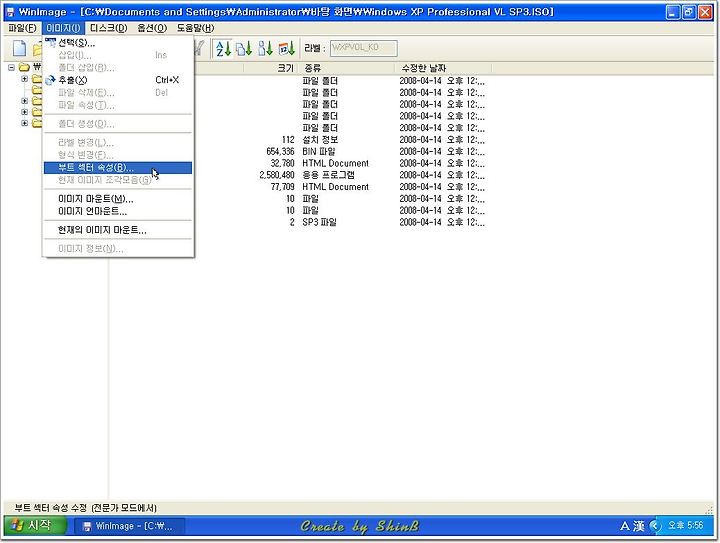Viewport: 720px width, 543px height.
Task: Click the 크기 column header
Action: [x=271, y=68]
